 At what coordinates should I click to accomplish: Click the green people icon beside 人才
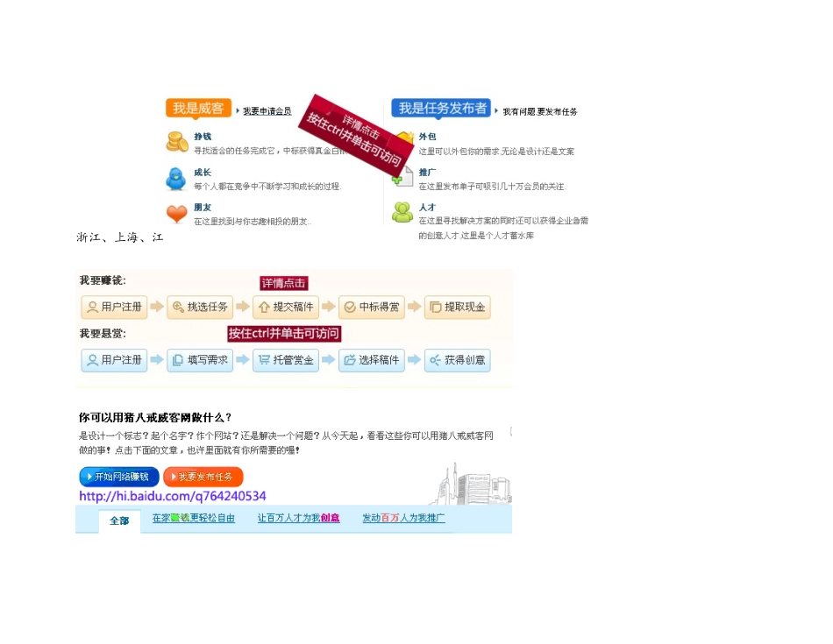[x=402, y=212]
